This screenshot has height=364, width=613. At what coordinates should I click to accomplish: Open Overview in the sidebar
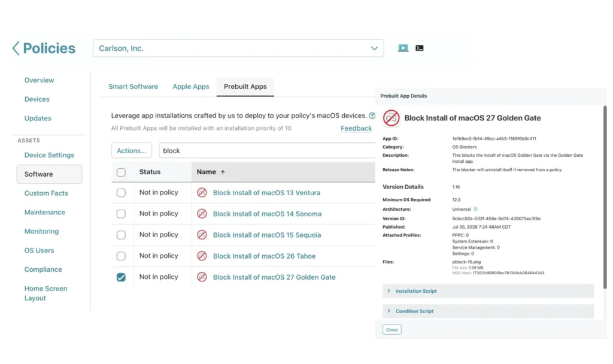click(39, 80)
